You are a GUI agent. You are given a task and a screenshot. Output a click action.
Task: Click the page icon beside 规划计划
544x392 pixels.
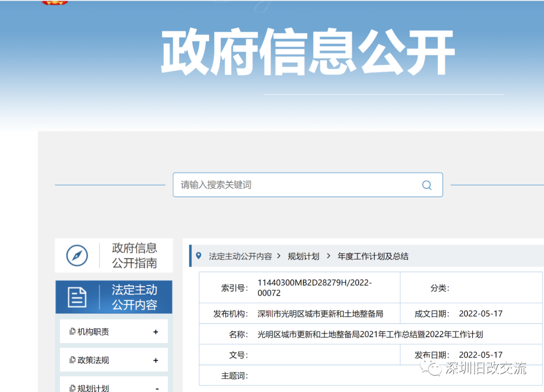click(73, 388)
